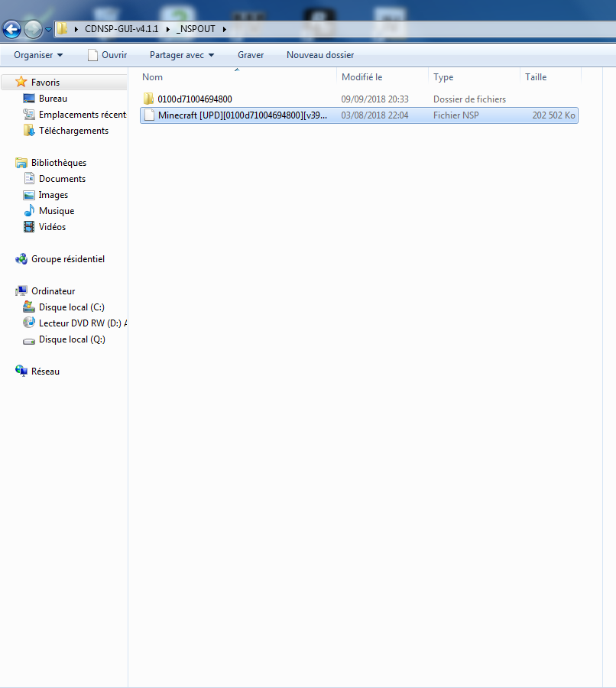Sort by the Type column header

[x=443, y=76]
